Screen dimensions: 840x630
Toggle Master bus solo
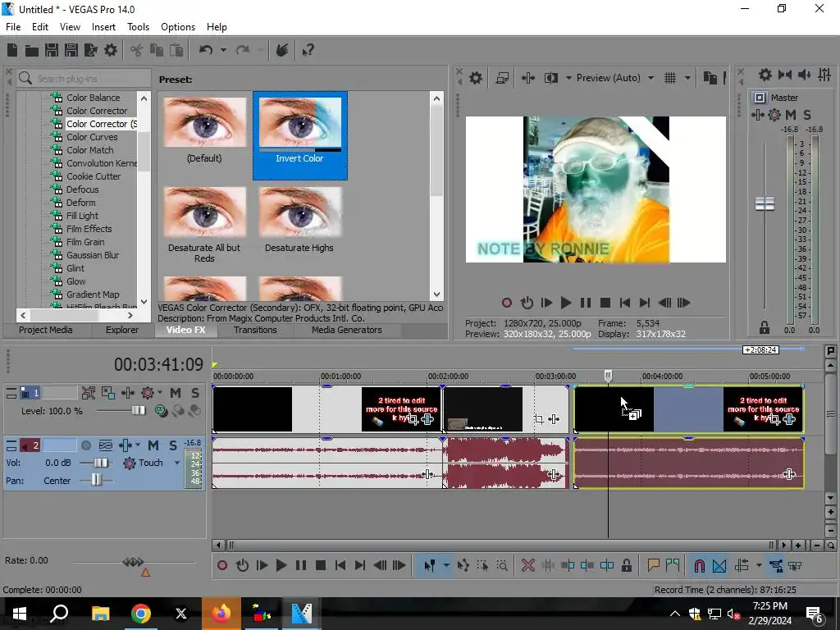click(x=807, y=115)
